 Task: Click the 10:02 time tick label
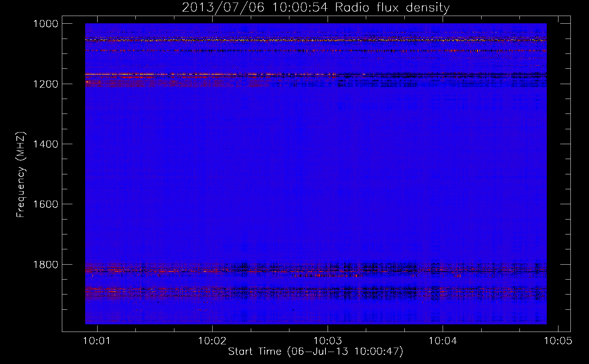[212, 341]
